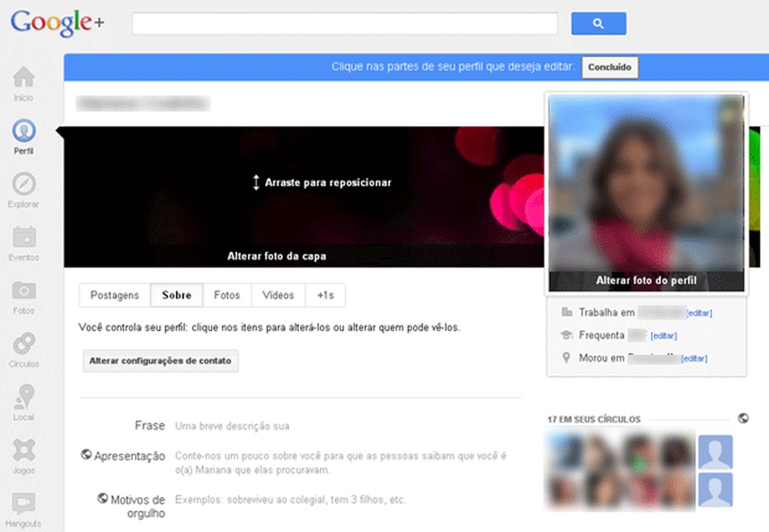Switch to the Fotos tab

click(x=227, y=295)
